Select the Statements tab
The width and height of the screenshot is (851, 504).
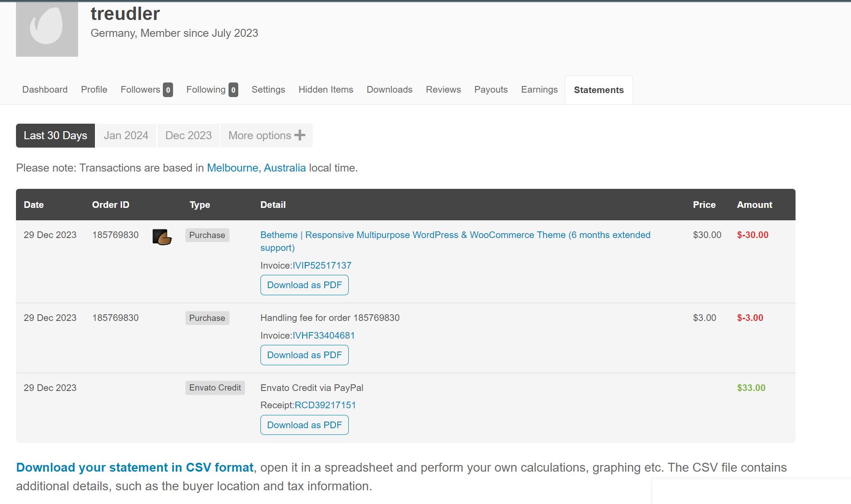click(599, 90)
